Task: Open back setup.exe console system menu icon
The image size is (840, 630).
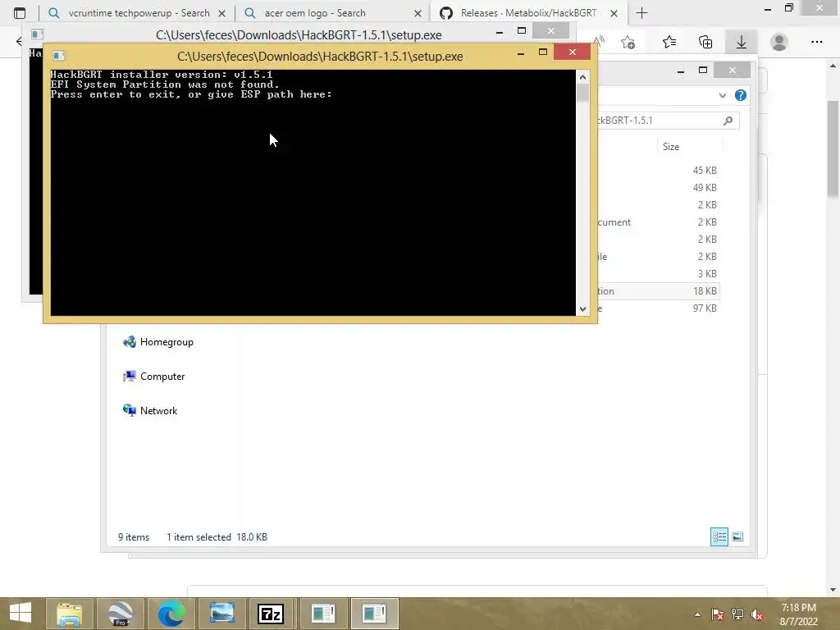Action: [37, 34]
